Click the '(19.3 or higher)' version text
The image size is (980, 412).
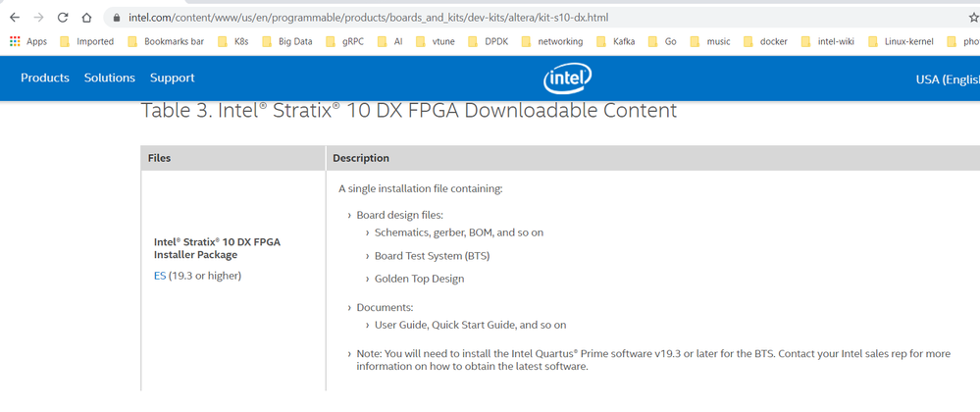pyautogui.click(x=205, y=276)
